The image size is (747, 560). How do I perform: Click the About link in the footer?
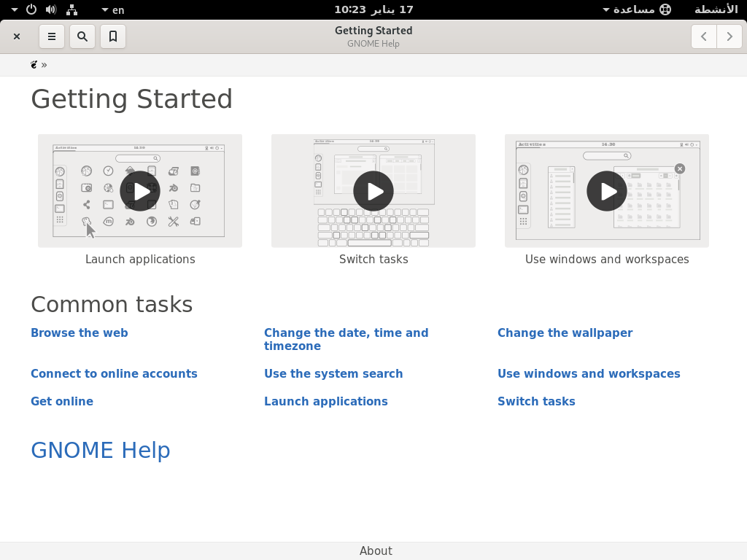point(376,551)
